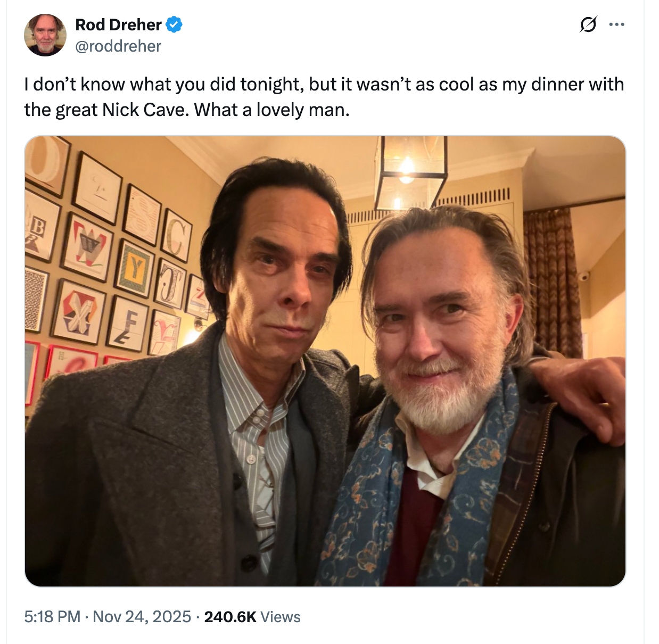Click the 5:18 PM timestamp
Image resolution: width=659 pixels, height=644 pixels.
tap(52, 616)
